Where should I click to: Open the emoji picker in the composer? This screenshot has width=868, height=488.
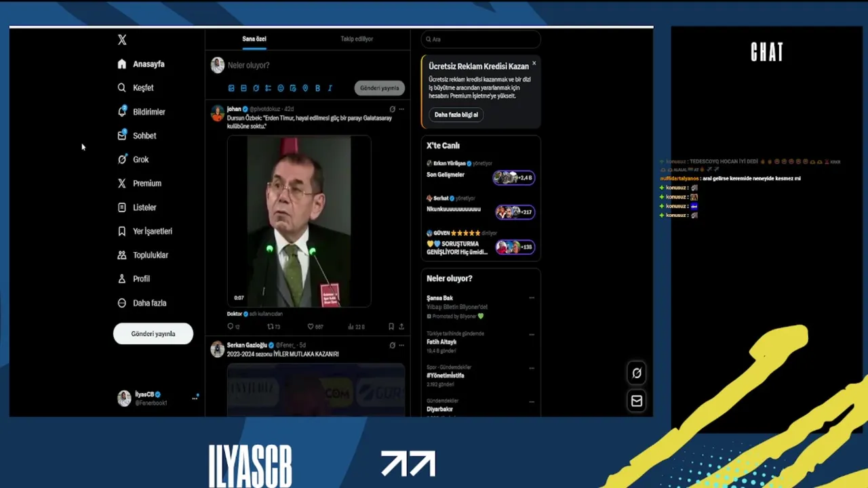coord(281,88)
